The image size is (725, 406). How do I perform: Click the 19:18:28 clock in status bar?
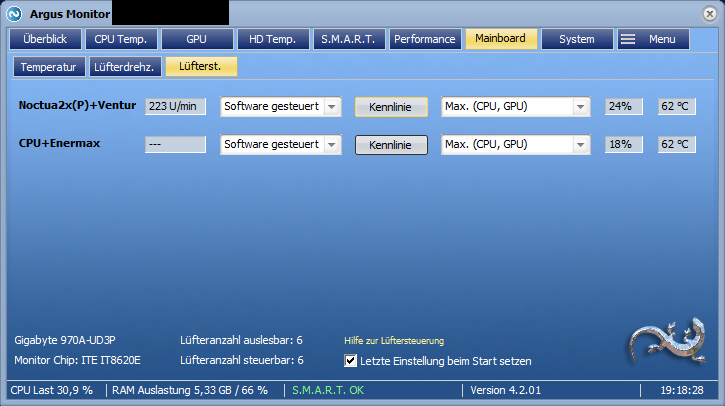click(x=682, y=390)
